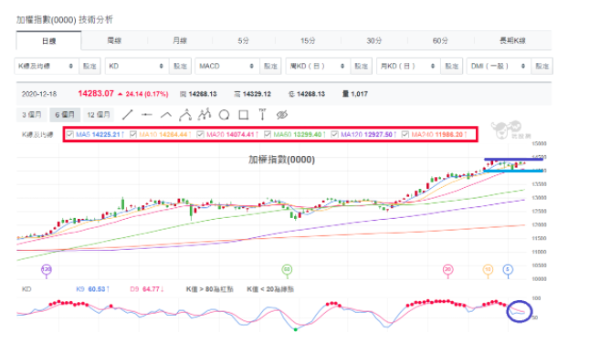
Task: Open the 周KD (日) indicator dropdown
Action: pyautogui.click(x=318, y=66)
